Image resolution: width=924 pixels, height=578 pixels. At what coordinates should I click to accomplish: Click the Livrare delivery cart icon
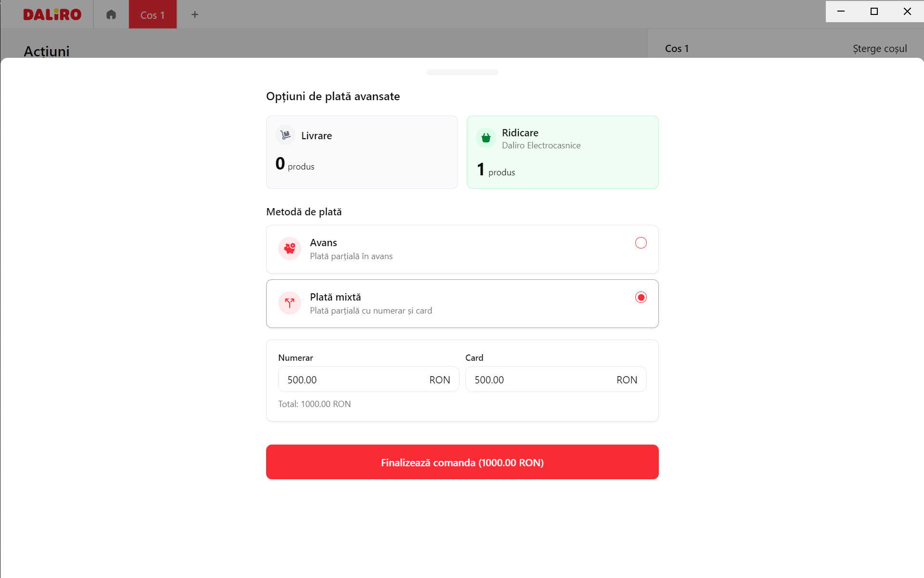tap(285, 135)
